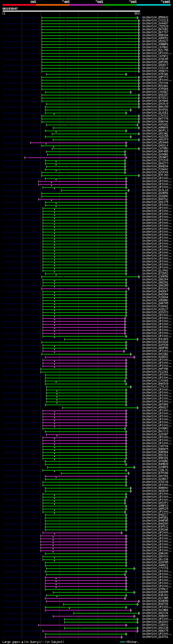The image size is (173, 644).
Task: Click the Large gaps legend text
Action: point(33,642)
